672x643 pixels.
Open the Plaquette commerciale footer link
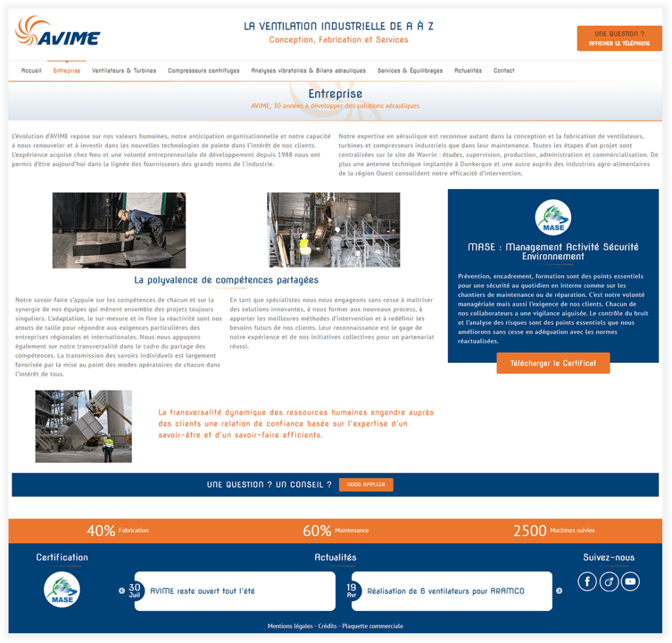(372, 626)
